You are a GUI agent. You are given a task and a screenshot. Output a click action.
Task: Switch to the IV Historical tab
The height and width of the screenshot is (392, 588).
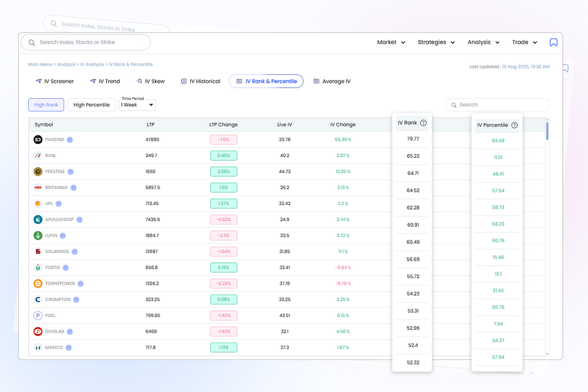click(200, 82)
